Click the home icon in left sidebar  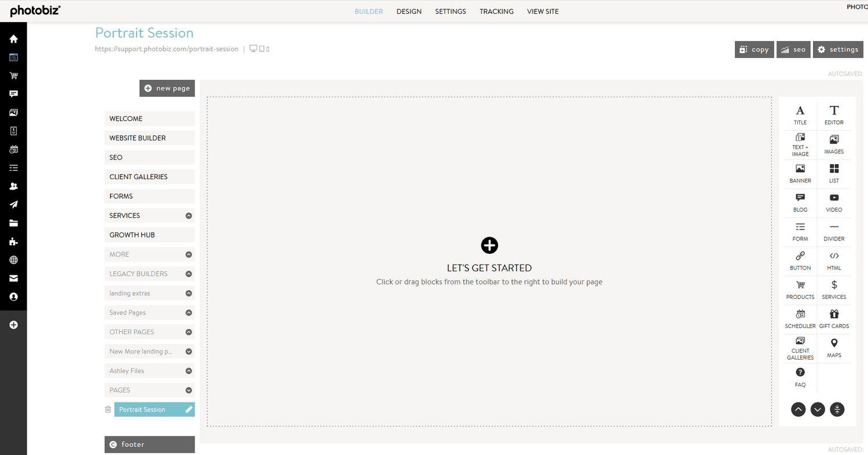coord(13,39)
